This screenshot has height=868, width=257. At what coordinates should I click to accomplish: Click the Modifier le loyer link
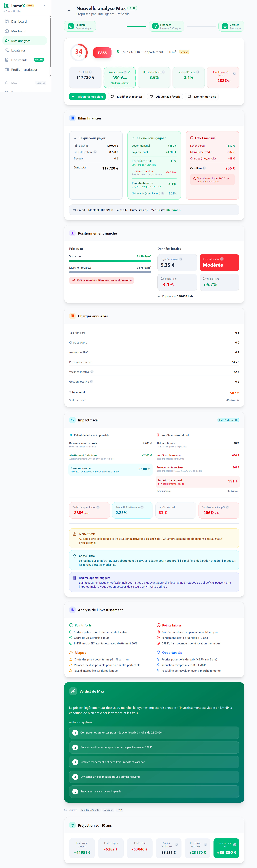tap(120, 83)
